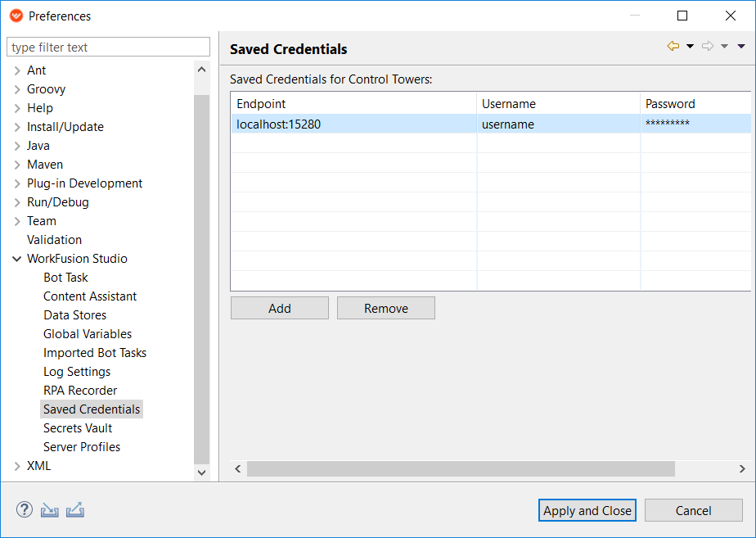
Task: Click the horizontal scrollbar left arrow
Action: (x=238, y=468)
